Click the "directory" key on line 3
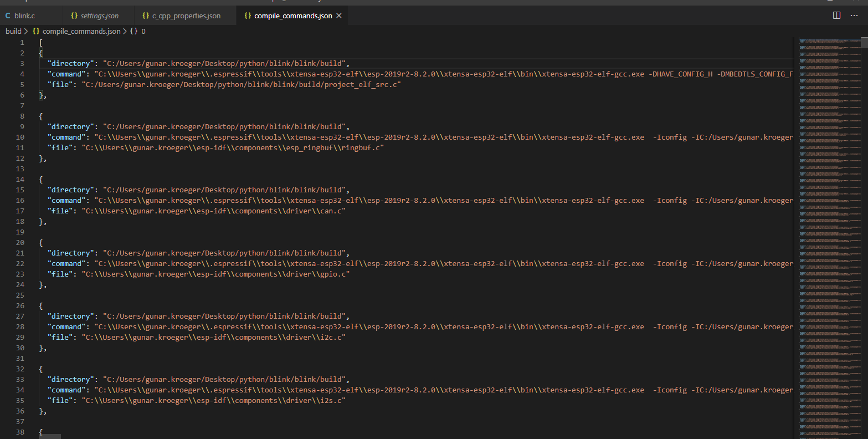The width and height of the screenshot is (868, 439). (x=71, y=64)
